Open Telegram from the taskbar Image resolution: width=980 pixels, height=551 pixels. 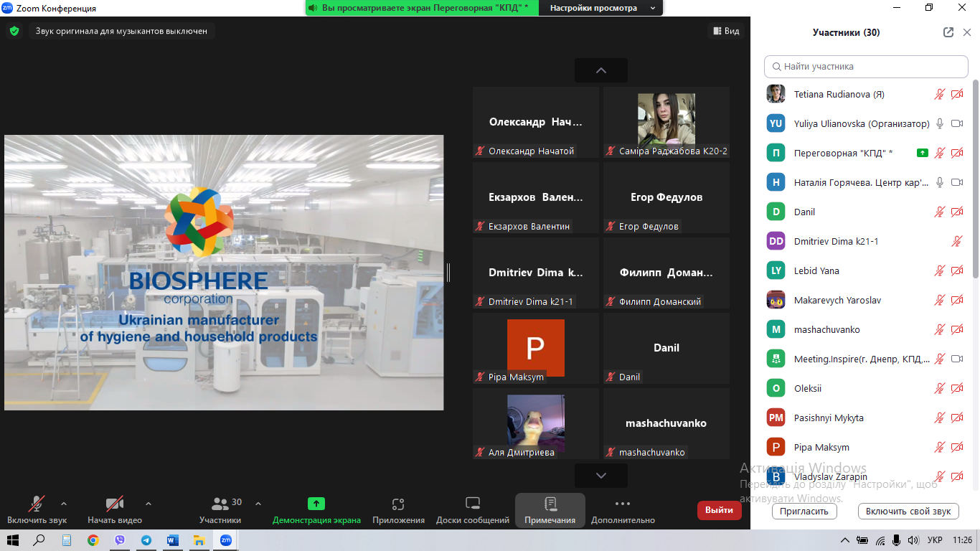[146, 540]
